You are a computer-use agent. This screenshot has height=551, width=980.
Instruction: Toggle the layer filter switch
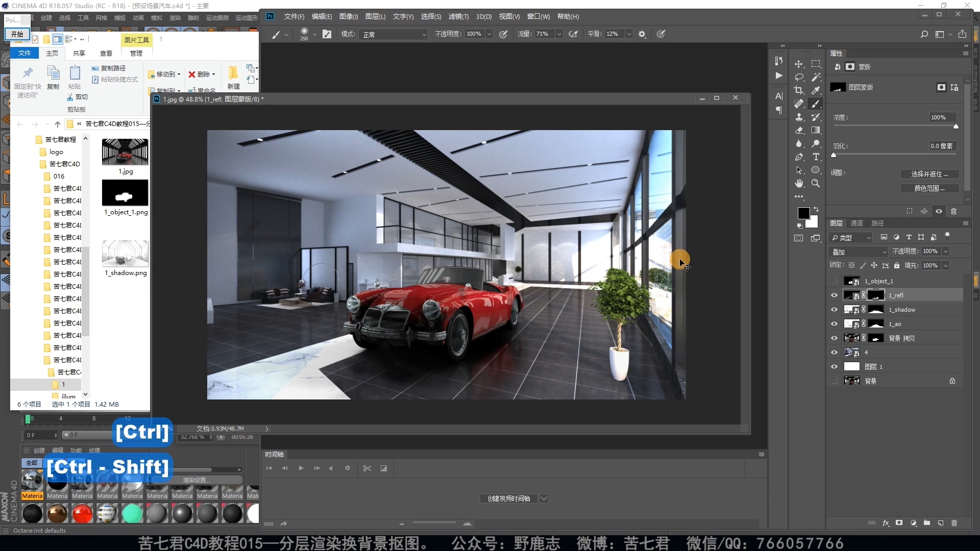point(947,236)
